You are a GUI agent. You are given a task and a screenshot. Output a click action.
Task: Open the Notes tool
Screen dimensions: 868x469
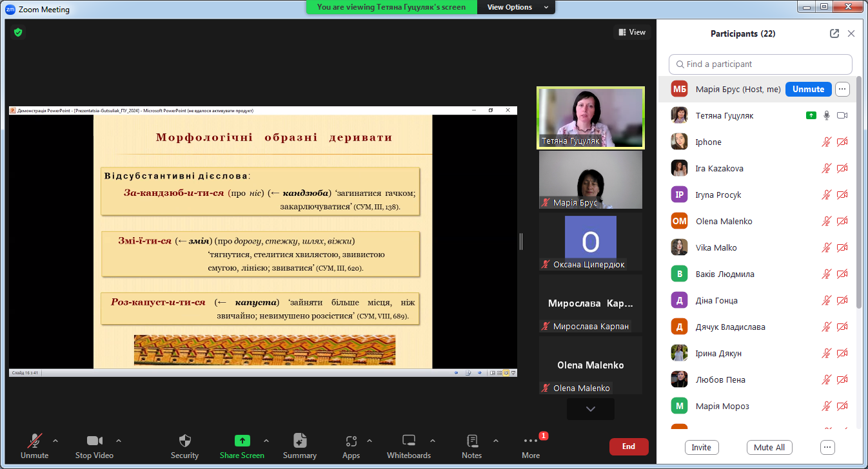471,446
